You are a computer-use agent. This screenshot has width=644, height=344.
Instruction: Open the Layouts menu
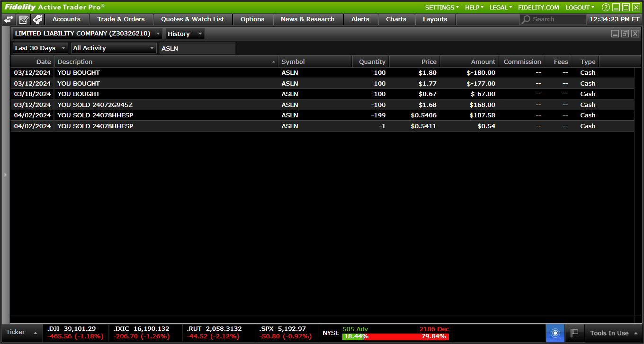point(435,19)
